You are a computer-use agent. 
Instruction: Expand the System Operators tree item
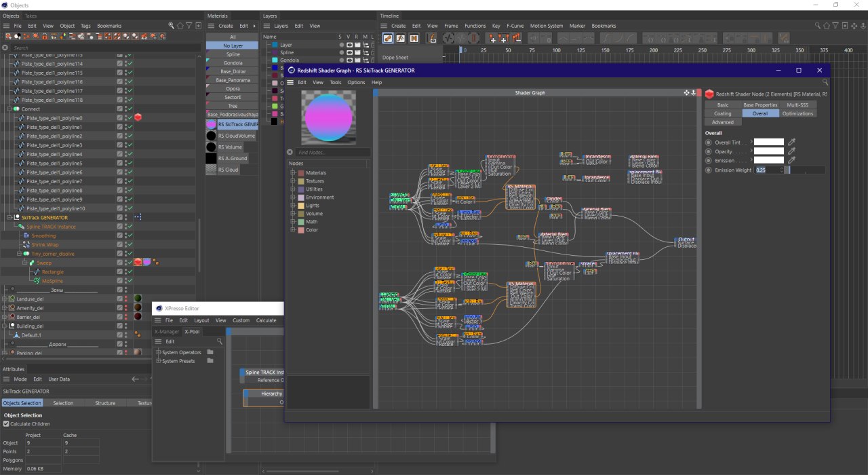coord(158,352)
